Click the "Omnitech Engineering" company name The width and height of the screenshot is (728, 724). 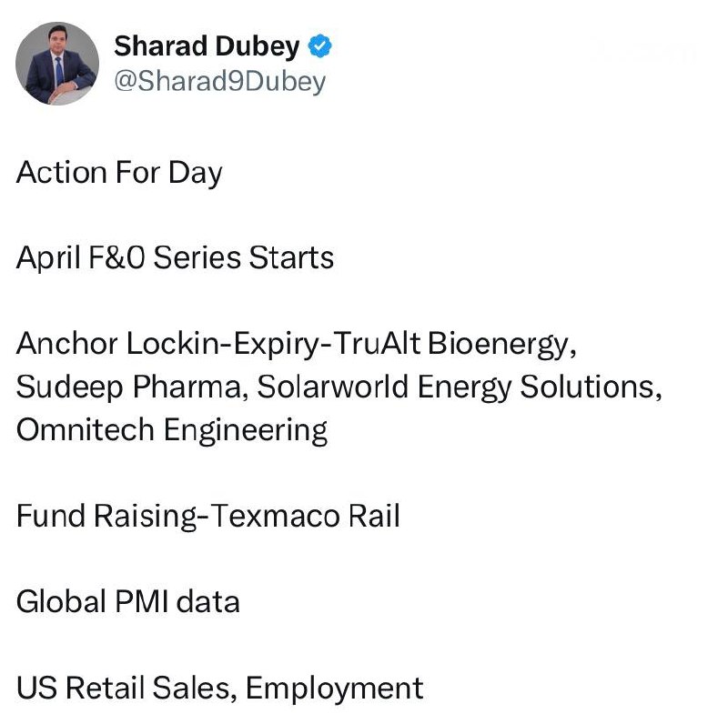tap(172, 429)
